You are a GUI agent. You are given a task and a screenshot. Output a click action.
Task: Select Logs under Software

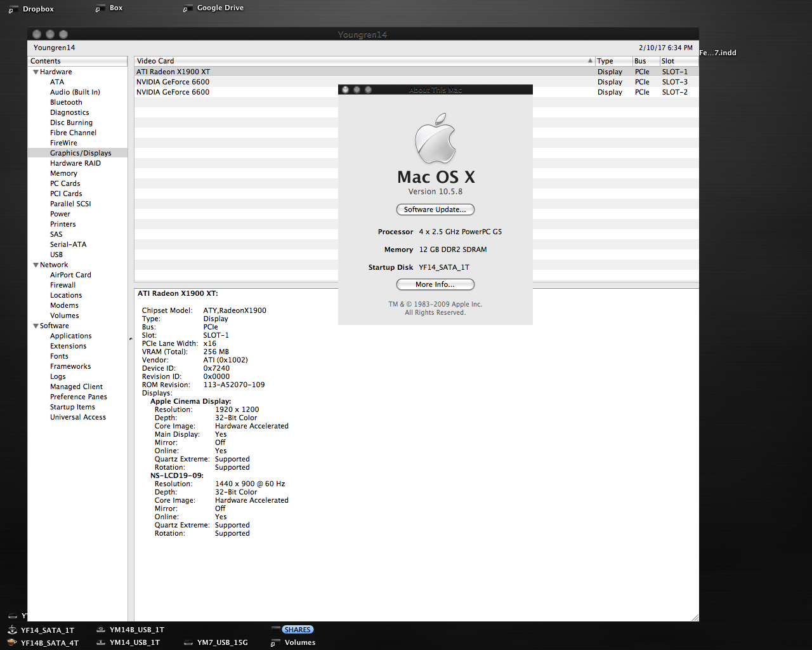pos(58,376)
